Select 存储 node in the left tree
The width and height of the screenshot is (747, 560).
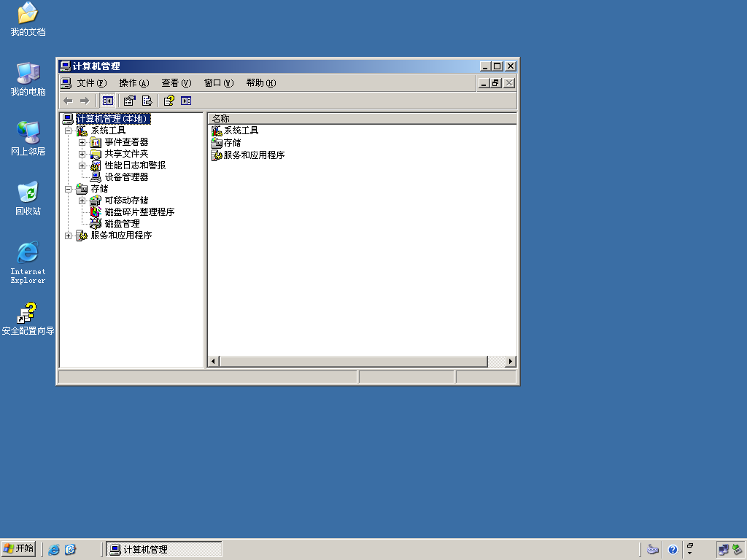tap(99, 189)
